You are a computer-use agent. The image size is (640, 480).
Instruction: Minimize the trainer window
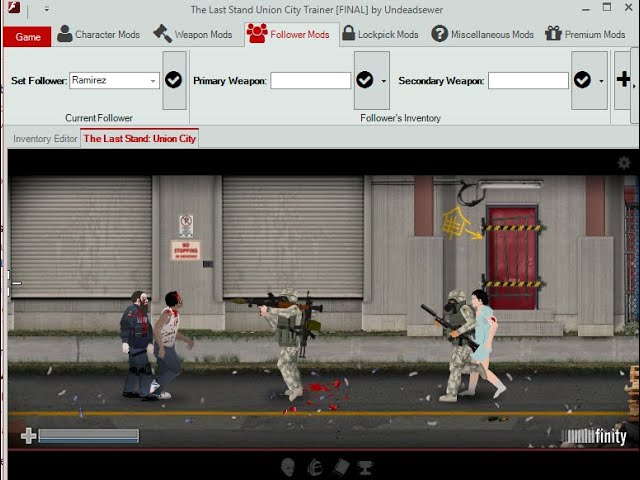pos(586,9)
